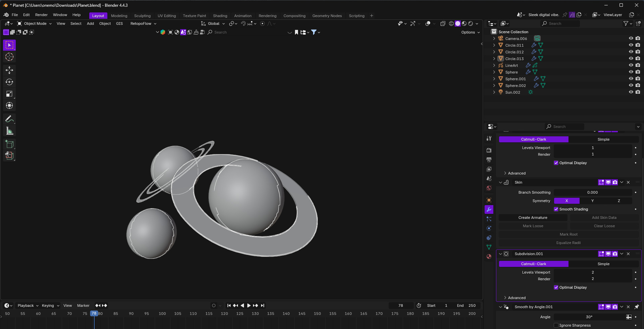Viewport: 644px width, 329px height.
Task: Open the Render menu
Action: pyautogui.click(x=41, y=15)
